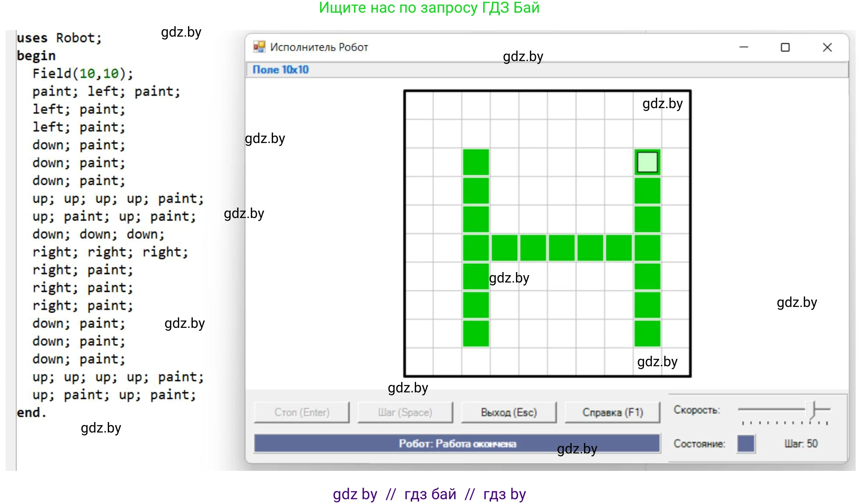Click the 'uses Robot;' code line
This screenshot has width=860, height=504.
[59, 38]
